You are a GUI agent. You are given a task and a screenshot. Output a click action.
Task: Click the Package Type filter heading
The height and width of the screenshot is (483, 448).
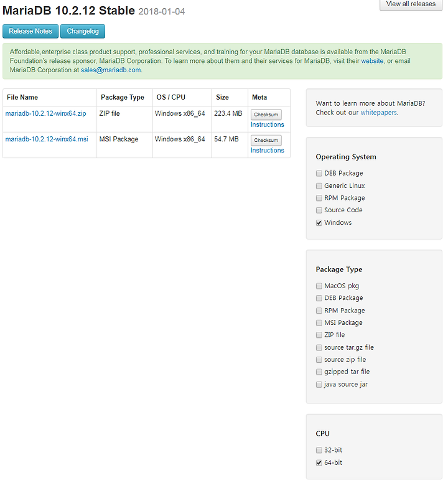(x=338, y=270)
